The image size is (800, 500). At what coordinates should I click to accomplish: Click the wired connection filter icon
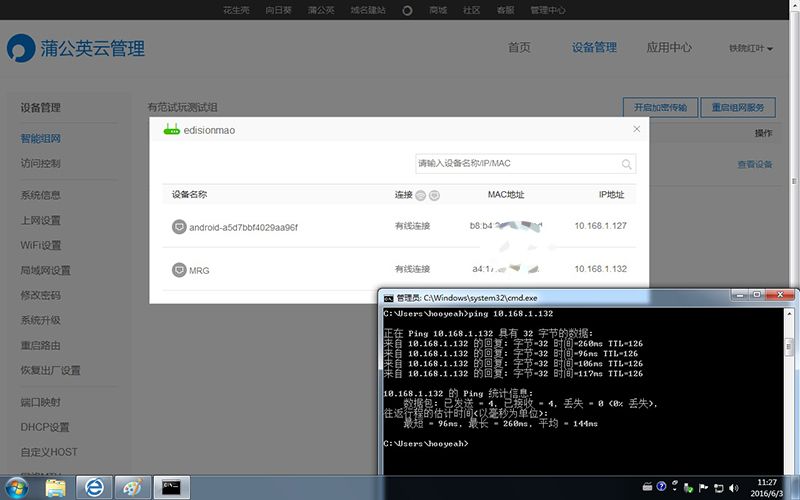(x=420, y=195)
